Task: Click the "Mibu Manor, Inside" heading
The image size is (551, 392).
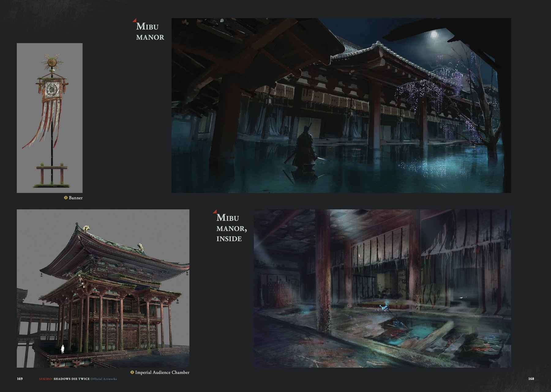Action: pos(231,228)
